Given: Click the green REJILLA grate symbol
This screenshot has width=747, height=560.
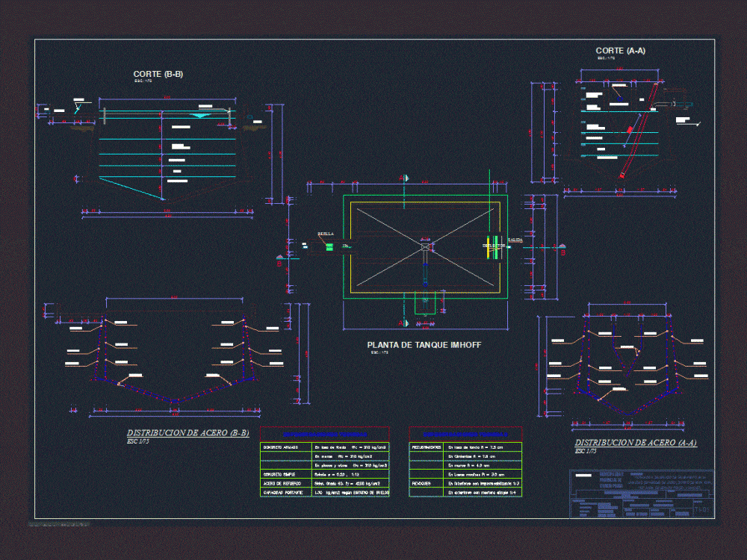Looking at the screenshot, I should [328, 246].
